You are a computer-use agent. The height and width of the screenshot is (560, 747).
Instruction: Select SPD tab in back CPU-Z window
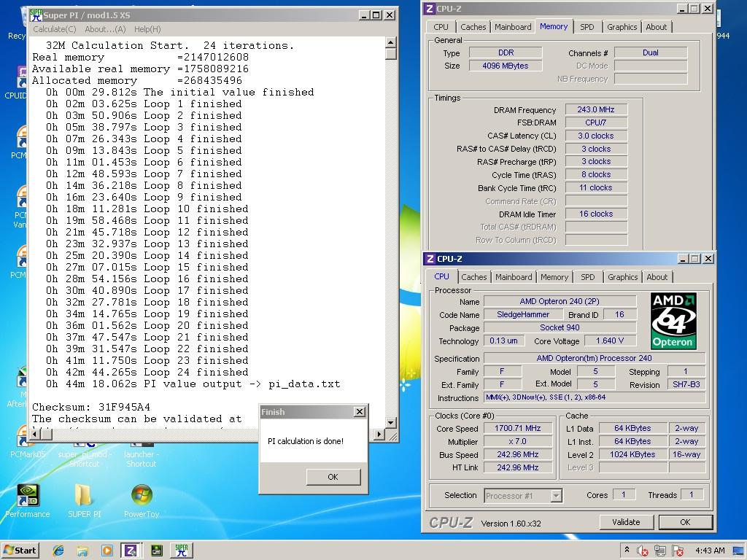(x=587, y=27)
